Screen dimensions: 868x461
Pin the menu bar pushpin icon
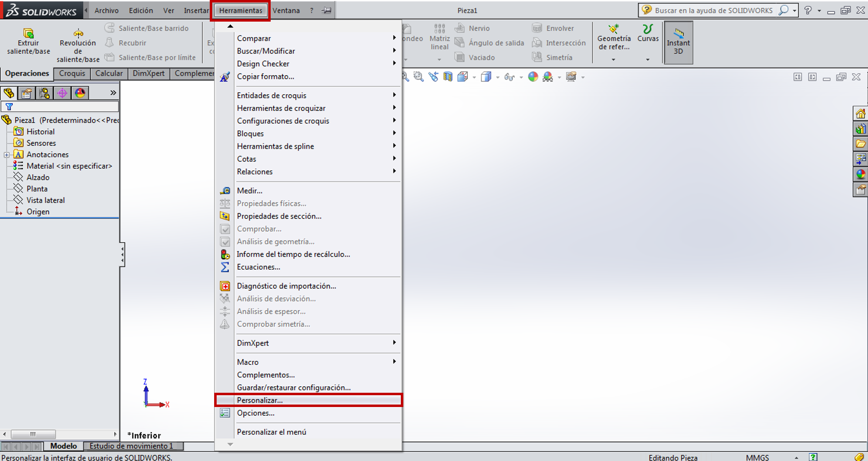point(326,10)
